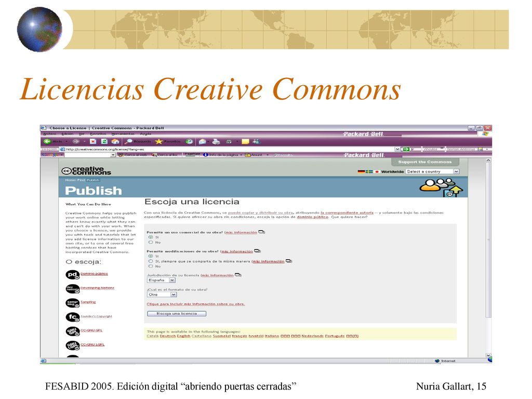
Task: Expand the 'Info de la página' dropdown
Action: coord(241,155)
